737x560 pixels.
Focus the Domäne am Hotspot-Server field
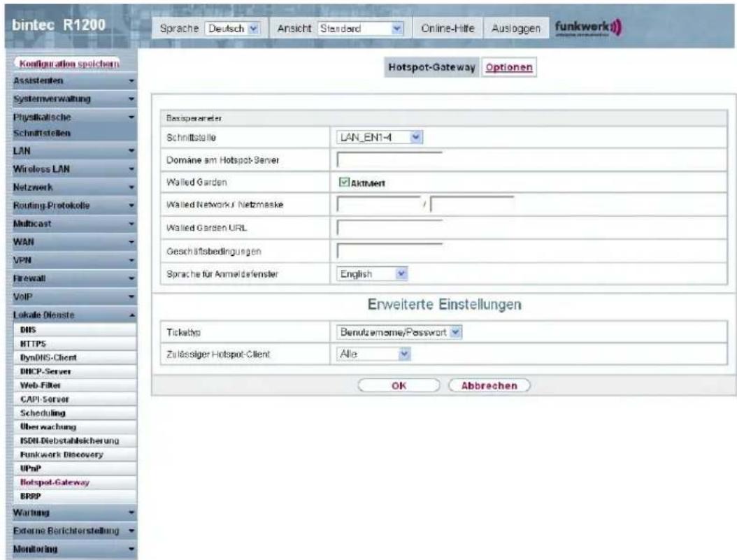(x=389, y=159)
